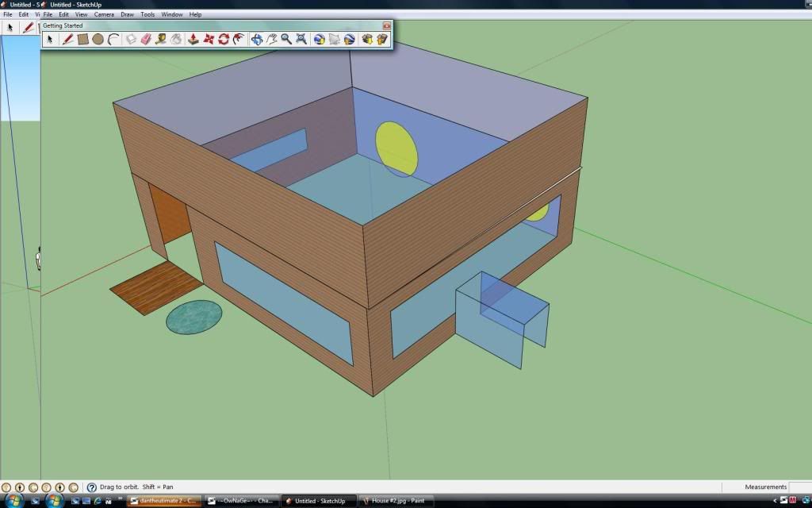Select the pink Eraser tool
Viewport: 812px width, 508px height.
tap(146, 39)
